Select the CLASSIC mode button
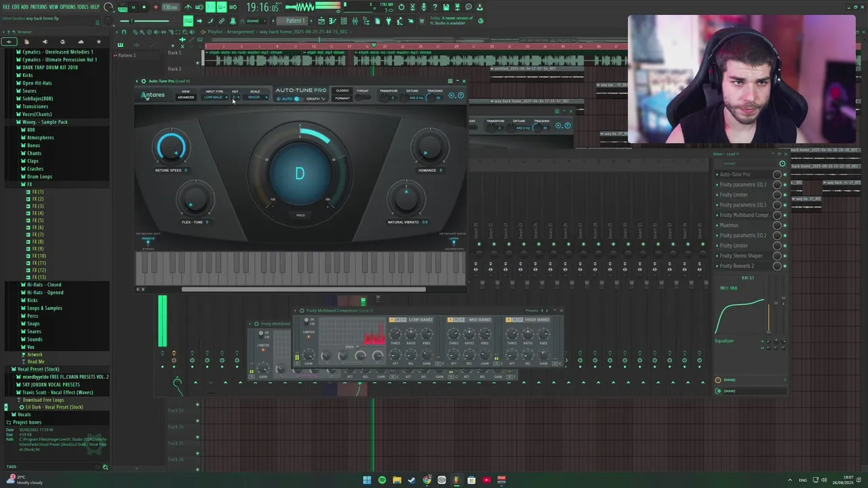 click(342, 91)
